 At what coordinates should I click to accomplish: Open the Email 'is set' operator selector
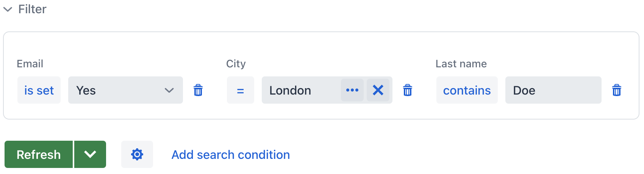pyautogui.click(x=39, y=90)
